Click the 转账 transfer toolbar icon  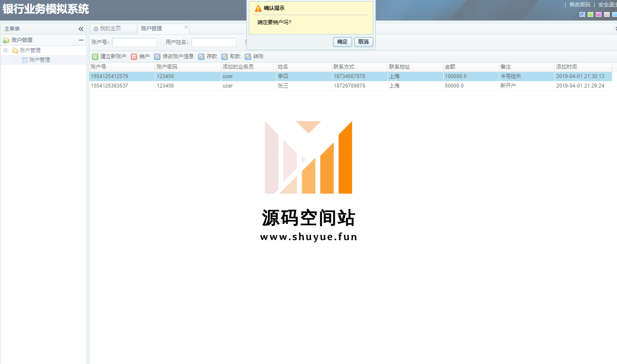pos(248,56)
